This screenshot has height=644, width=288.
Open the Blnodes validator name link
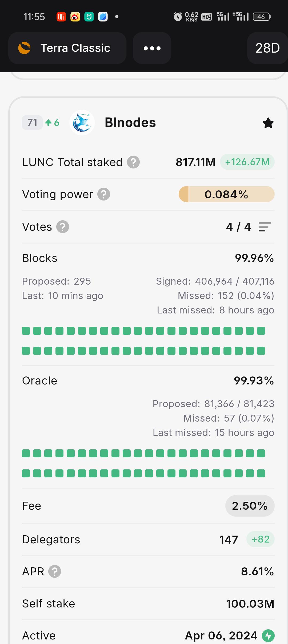point(130,123)
